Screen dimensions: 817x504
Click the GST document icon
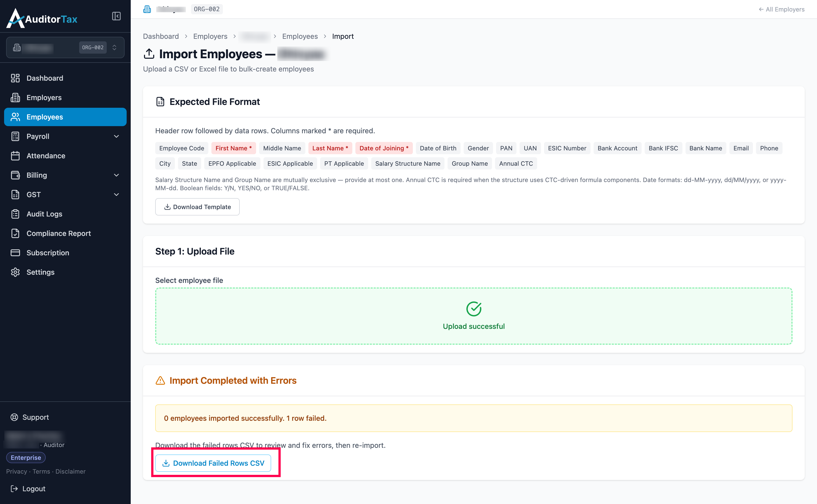(x=15, y=194)
